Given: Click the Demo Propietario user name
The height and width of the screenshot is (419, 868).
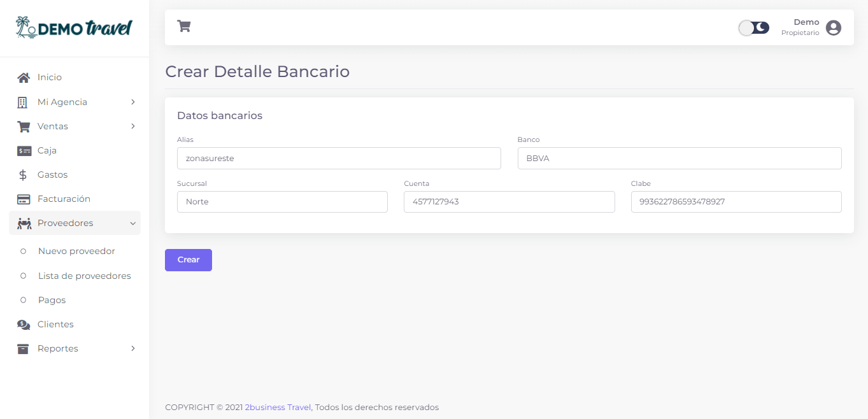Looking at the screenshot, I should tap(800, 27).
